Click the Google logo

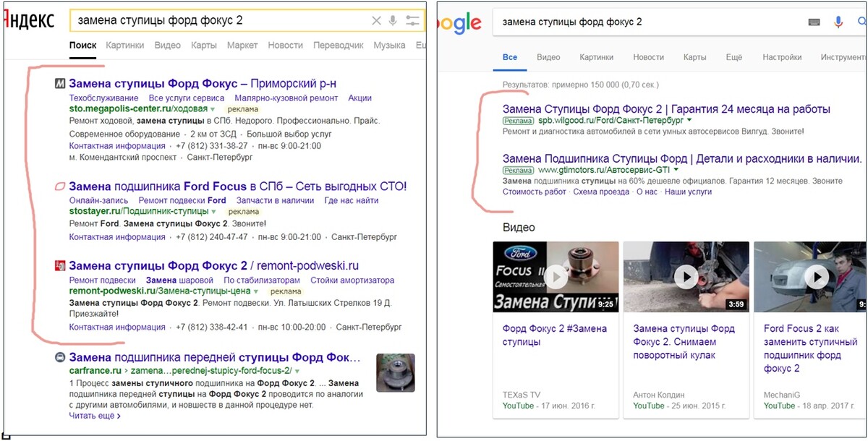[458, 23]
